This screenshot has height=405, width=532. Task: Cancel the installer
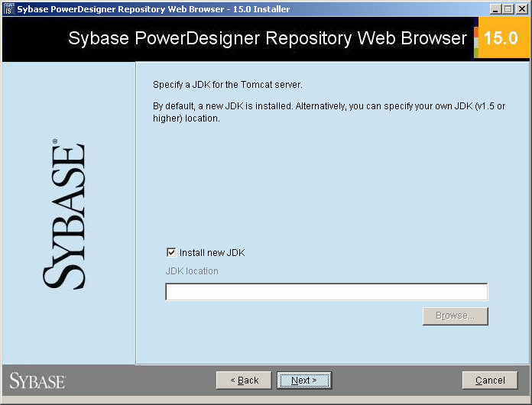(490, 381)
